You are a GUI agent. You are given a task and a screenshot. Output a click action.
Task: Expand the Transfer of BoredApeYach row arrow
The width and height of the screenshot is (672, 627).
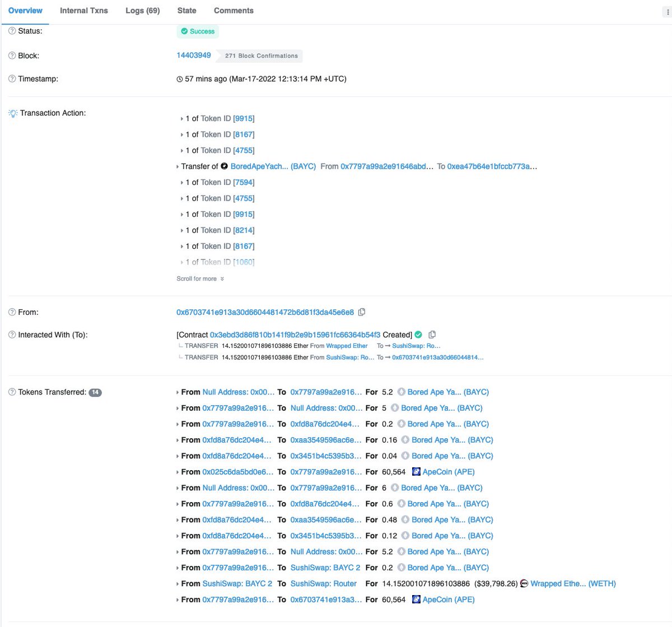[x=178, y=167]
